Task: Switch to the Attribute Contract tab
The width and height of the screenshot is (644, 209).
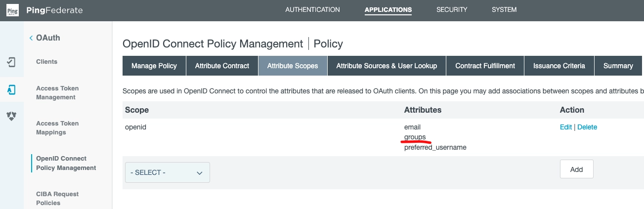Action: click(x=222, y=66)
